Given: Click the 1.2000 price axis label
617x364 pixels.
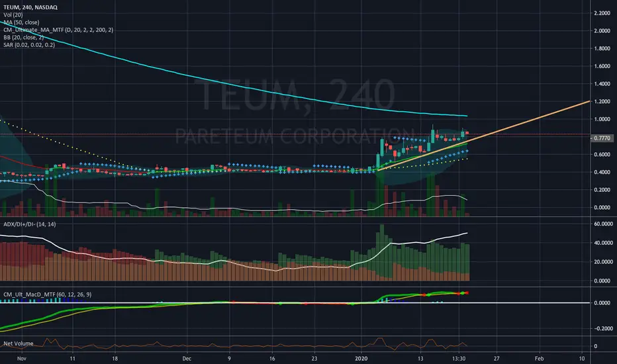Looking at the screenshot, I should (x=602, y=101).
